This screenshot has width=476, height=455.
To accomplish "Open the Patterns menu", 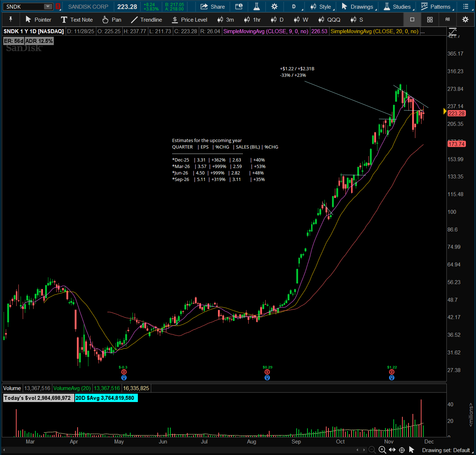I will (437, 6).
